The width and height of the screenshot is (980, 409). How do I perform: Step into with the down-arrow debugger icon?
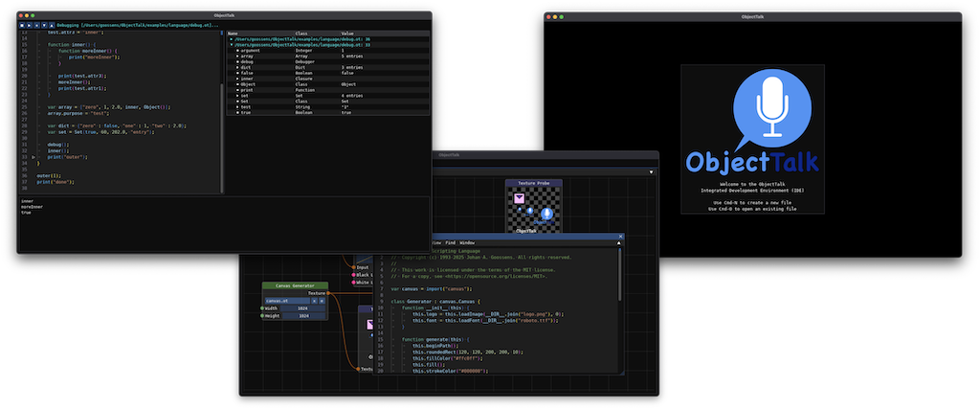(x=44, y=25)
